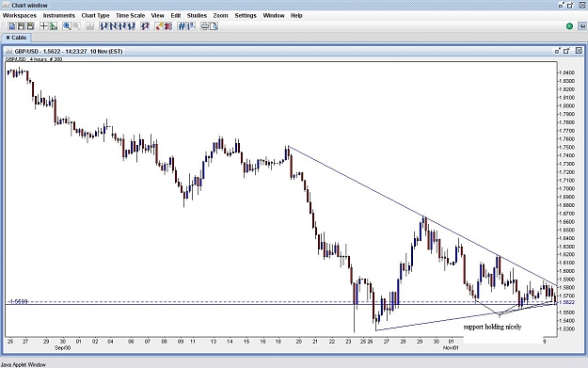Screen dimensions: 588x368
Task: Open the View menu
Action: pos(157,15)
